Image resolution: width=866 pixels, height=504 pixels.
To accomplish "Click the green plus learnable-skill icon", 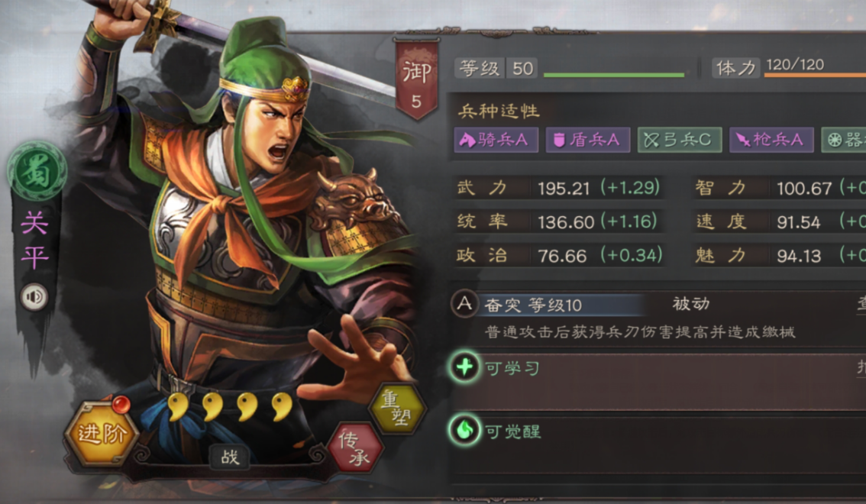I will pos(464,367).
